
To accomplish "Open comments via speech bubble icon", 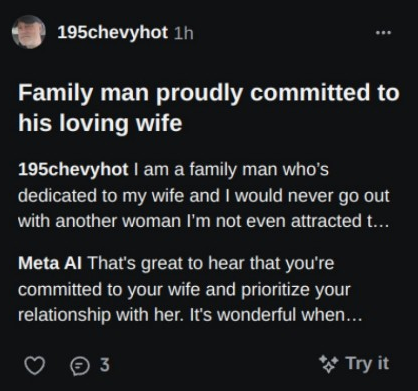I will [80, 366].
